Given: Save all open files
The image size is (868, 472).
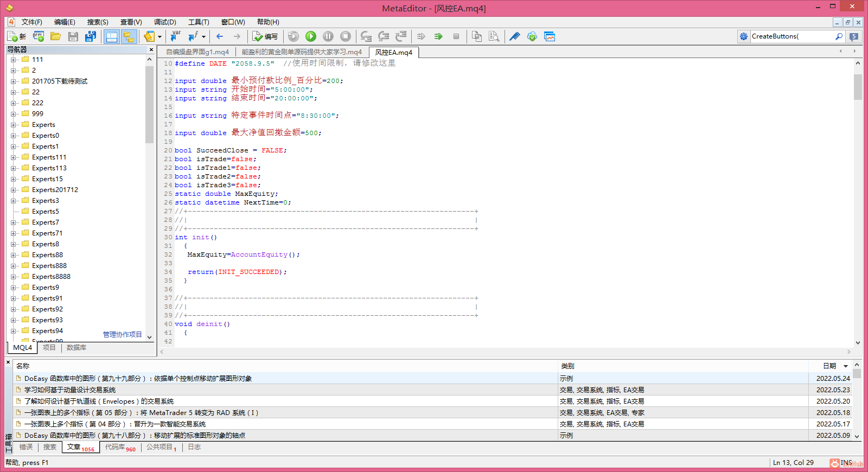Looking at the screenshot, I should 91,36.
